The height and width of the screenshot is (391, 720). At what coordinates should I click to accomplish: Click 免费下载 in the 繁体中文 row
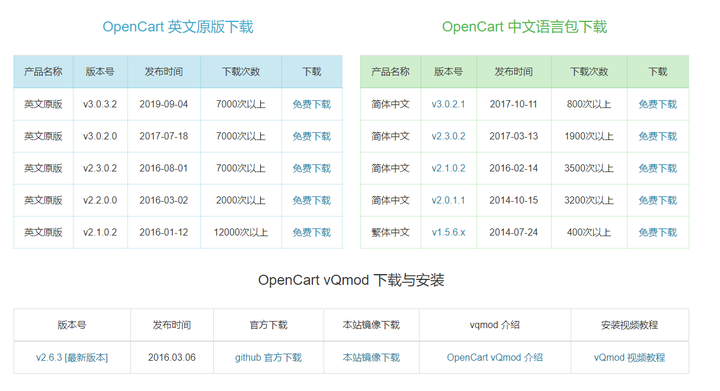(x=658, y=233)
